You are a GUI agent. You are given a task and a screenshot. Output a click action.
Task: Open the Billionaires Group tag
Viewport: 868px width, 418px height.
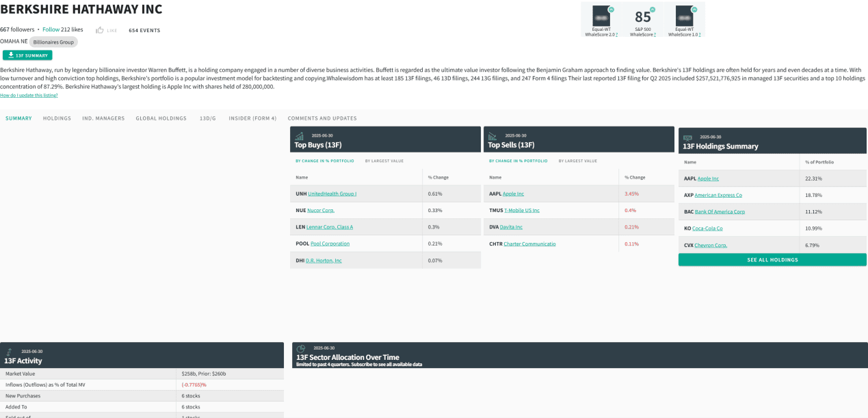pos(53,42)
